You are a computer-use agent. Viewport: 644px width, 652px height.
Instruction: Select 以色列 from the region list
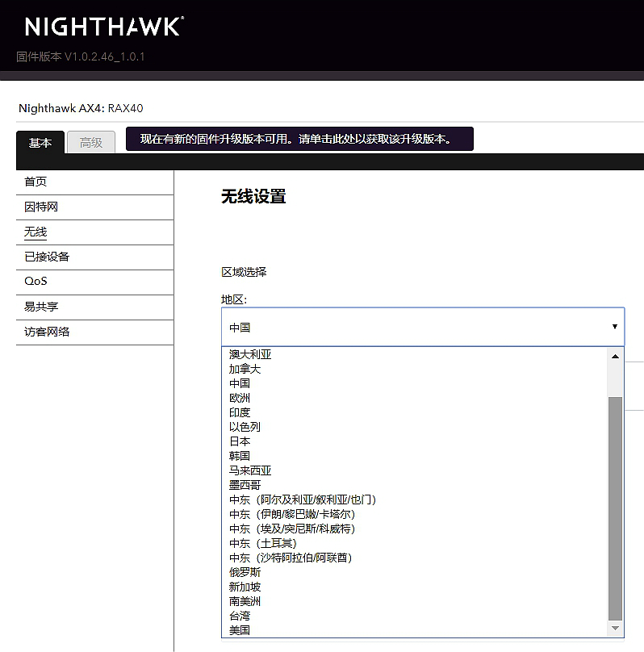[415, 427]
